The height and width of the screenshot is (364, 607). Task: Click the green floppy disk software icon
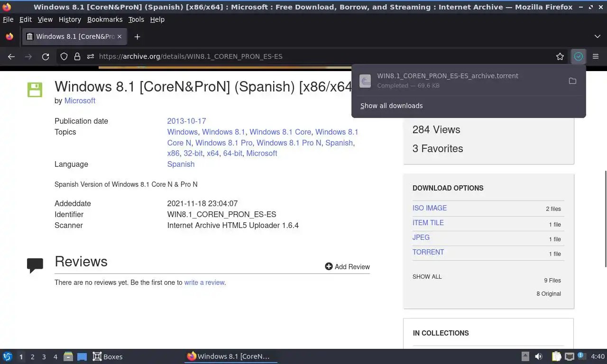[35, 90]
